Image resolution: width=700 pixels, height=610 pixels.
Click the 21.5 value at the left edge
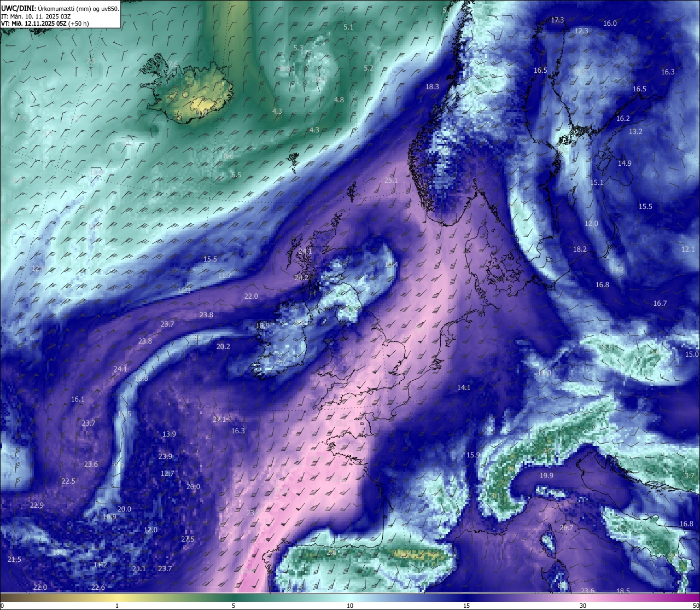14,560
